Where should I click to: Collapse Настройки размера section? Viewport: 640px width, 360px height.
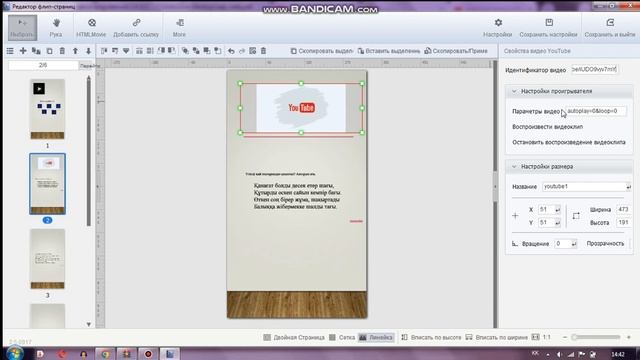(514, 167)
